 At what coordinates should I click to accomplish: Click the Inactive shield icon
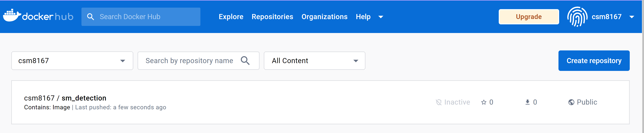(438, 102)
